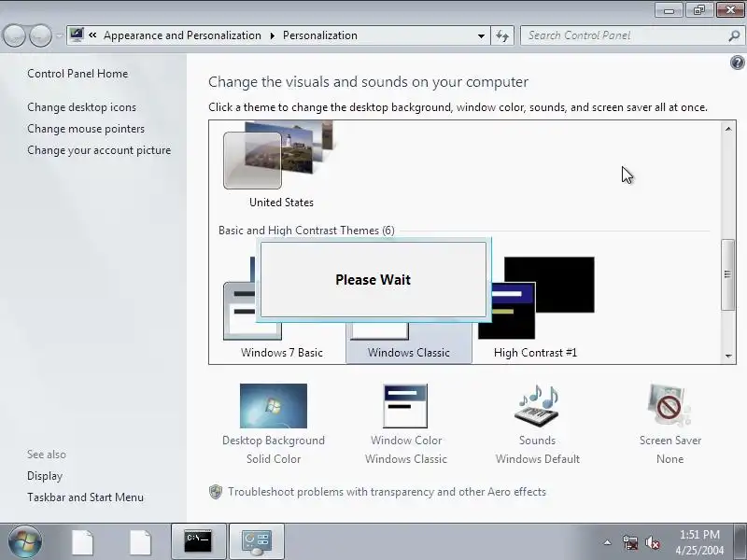Click the Help question mark icon

tap(737, 63)
